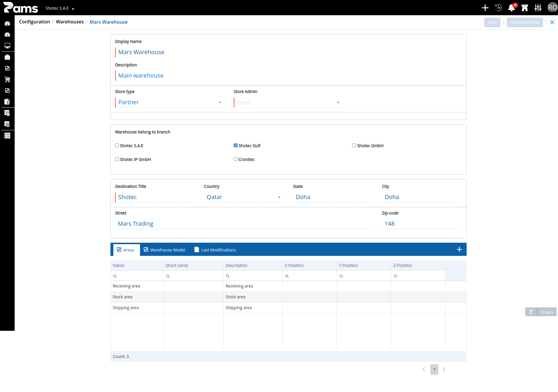The image size is (558, 392).
Task: Check the Shotec IP GmbH checkbox
Action: 117,159
